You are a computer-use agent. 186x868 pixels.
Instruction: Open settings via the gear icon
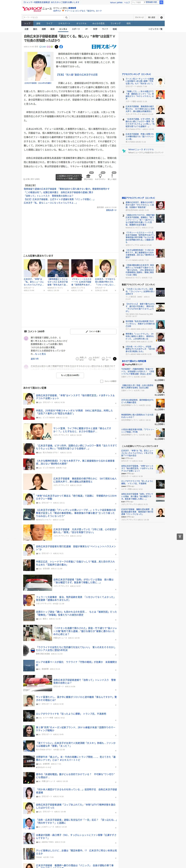click(161, 18)
